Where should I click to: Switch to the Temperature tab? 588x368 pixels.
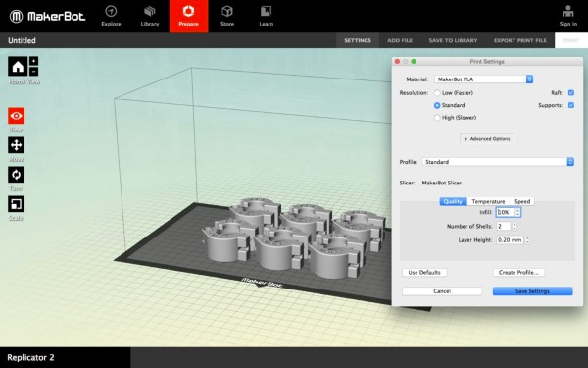488,201
